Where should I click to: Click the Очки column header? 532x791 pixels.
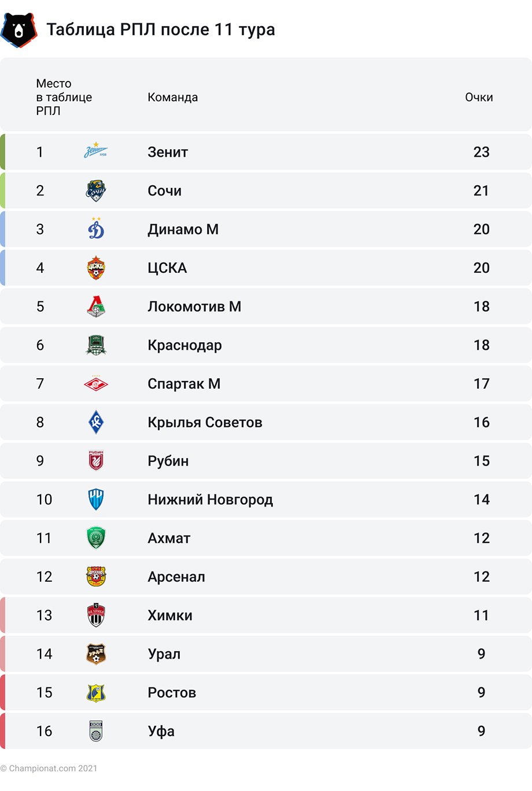479,97
